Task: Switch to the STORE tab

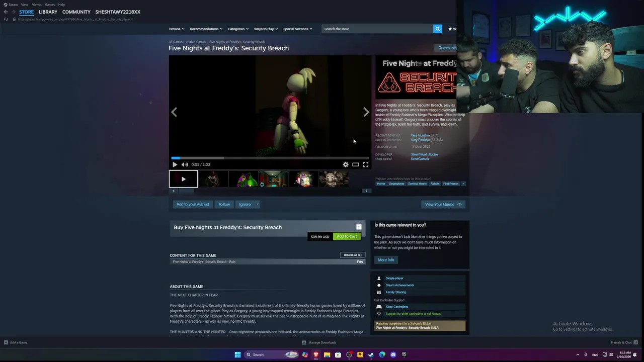Action: click(x=26, y=12)
